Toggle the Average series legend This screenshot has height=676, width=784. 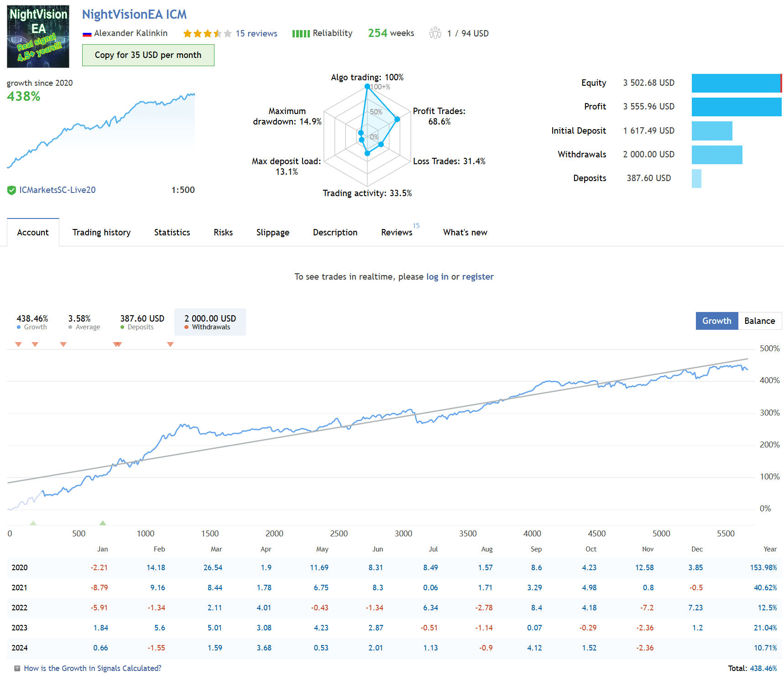(x=84, y=322)
